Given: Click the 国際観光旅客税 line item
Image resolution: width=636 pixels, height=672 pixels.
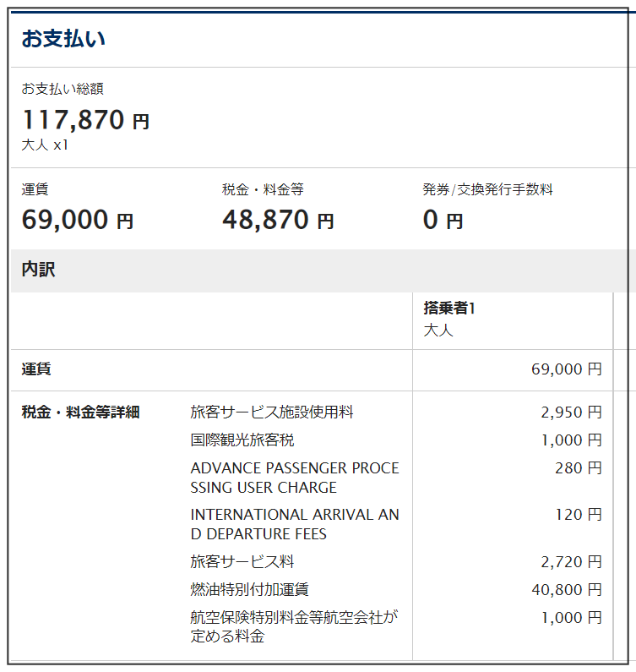Looking at the screenshot, I should pos(242,440).
